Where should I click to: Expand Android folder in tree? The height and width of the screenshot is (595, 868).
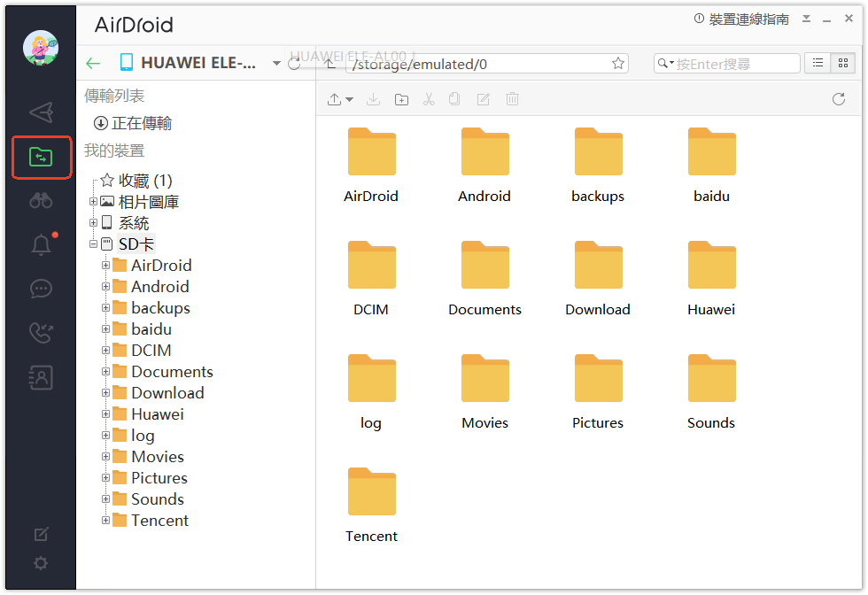(105, 287)
